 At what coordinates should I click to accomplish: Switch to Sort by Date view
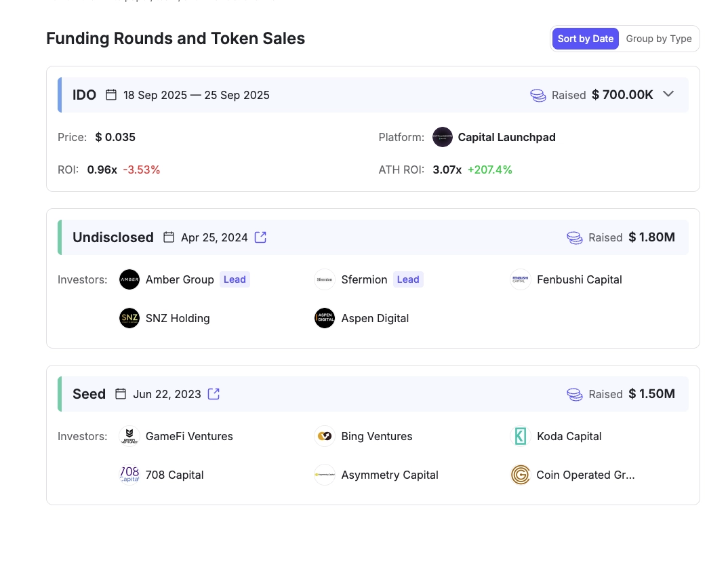(x=586, y=39)
